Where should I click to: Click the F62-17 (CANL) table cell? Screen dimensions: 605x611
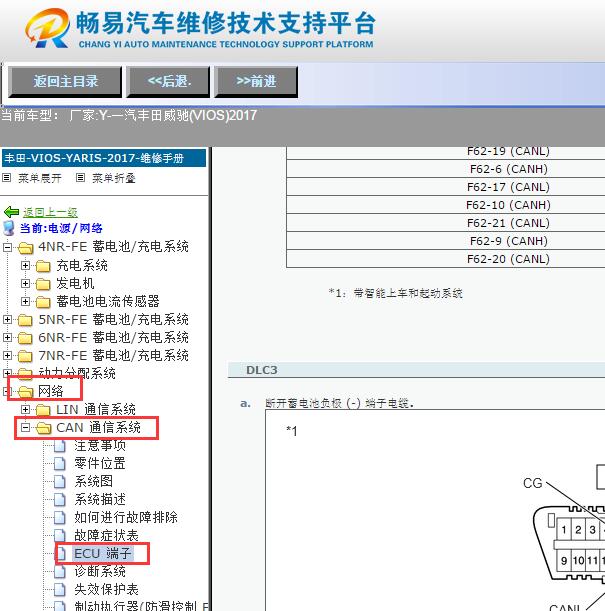(446, 187)
